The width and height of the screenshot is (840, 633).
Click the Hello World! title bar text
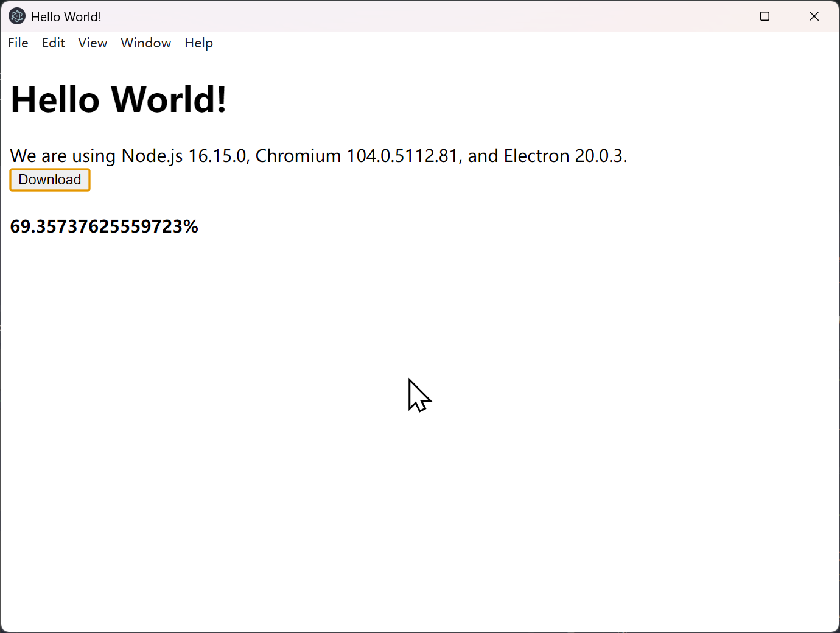tap(66, 17)
